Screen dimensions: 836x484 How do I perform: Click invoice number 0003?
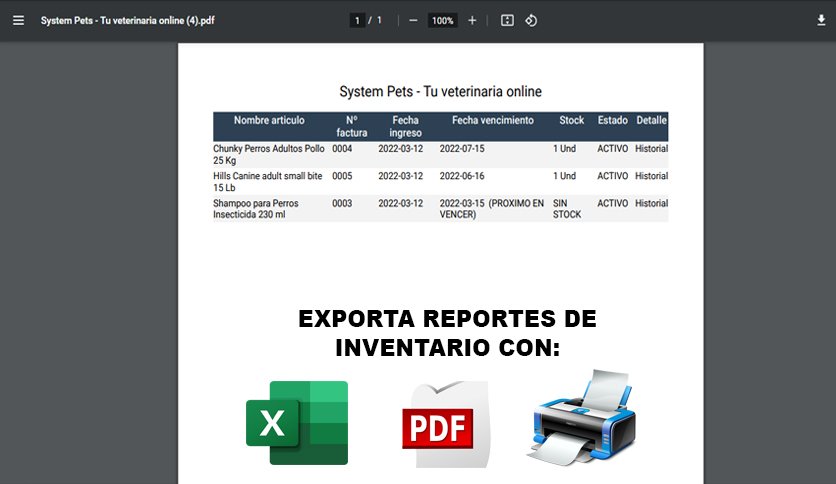pos(342,203)
